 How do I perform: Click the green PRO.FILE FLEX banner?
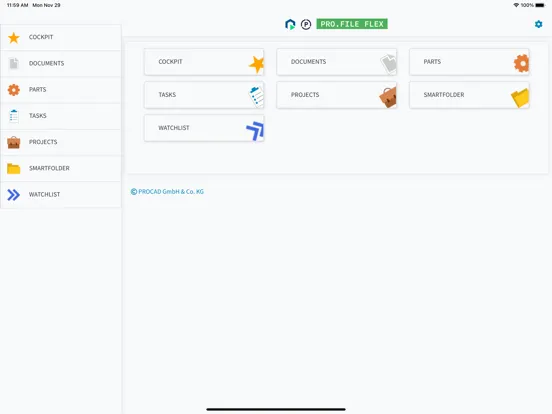tap(352, 24)
